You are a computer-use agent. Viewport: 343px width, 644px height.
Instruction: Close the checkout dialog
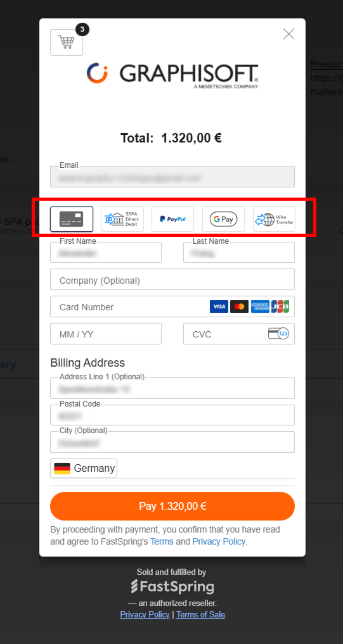click(x=288, y=34)
